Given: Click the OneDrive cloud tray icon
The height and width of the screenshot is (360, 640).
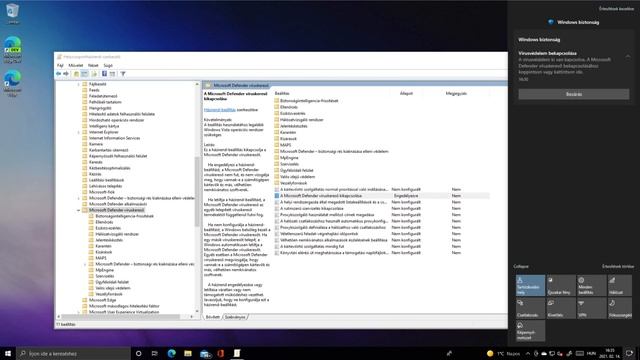Looking at the screenshot, I should click(544, 353).
